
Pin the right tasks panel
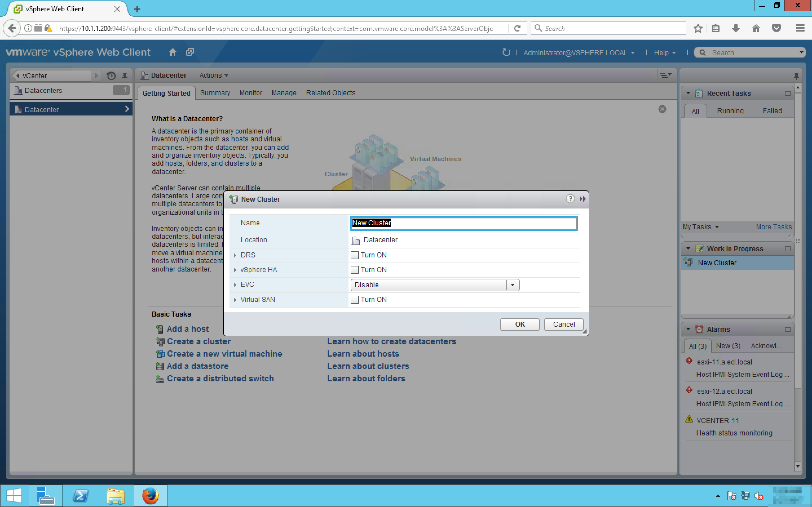pos(796,75)
